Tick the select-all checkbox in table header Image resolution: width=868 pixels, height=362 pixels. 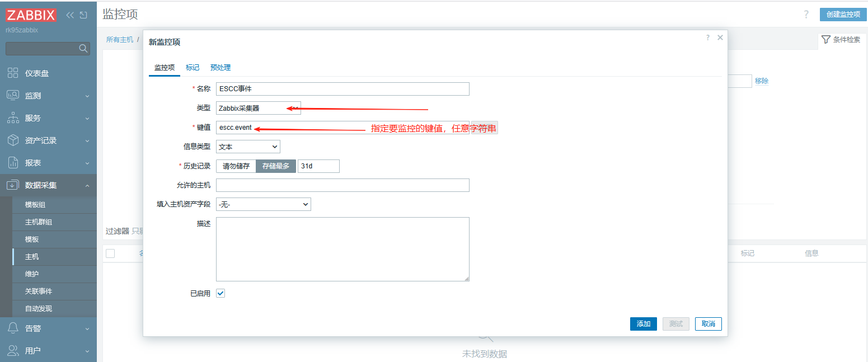110,253
